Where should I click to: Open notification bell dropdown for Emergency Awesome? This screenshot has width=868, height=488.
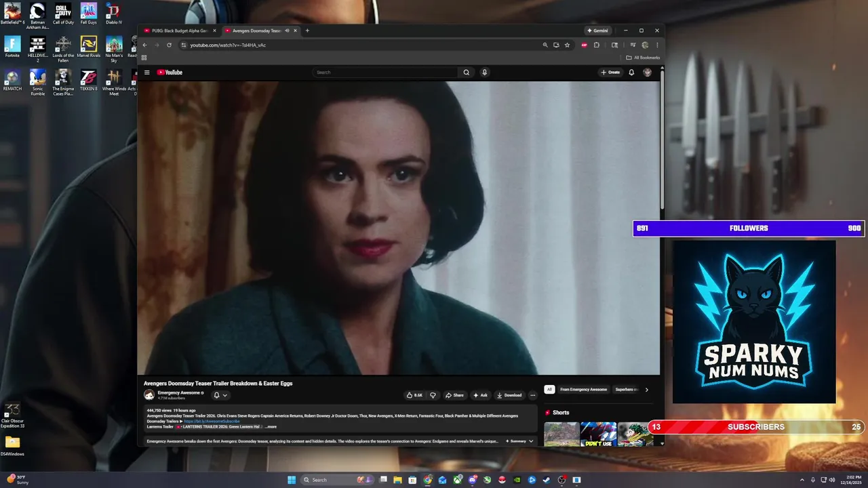pyautogui.click(x=220, y=395)
